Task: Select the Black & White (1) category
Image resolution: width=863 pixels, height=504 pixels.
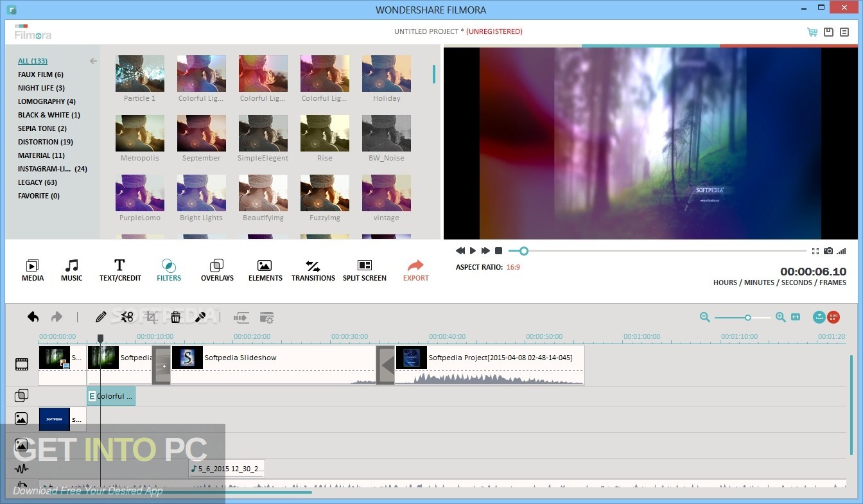Action: [x=49, y=115]
